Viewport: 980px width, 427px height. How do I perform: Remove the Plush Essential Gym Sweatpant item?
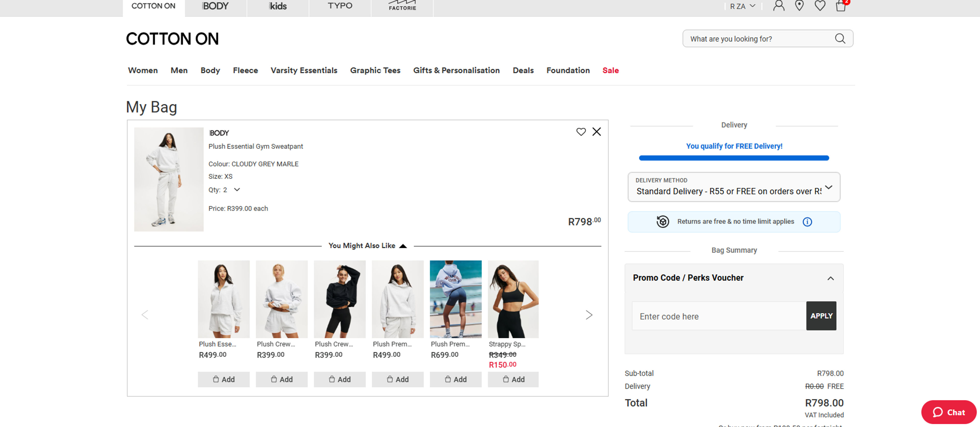coord(596,132)
